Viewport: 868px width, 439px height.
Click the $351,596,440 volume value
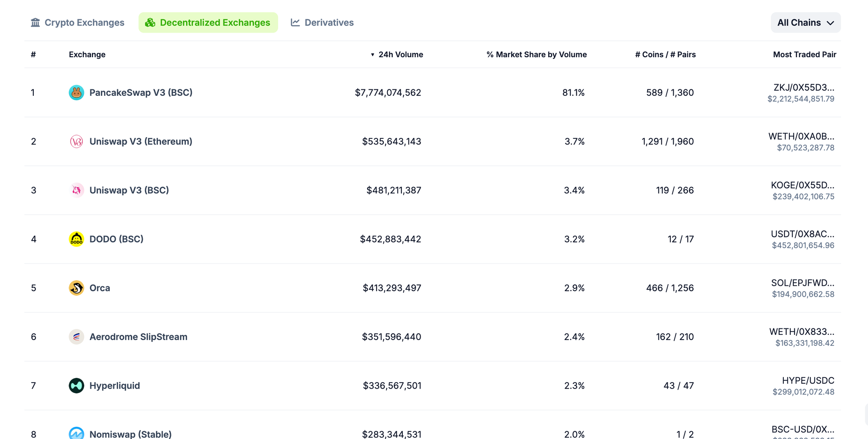pyautogui.click(x=391, y=337)
